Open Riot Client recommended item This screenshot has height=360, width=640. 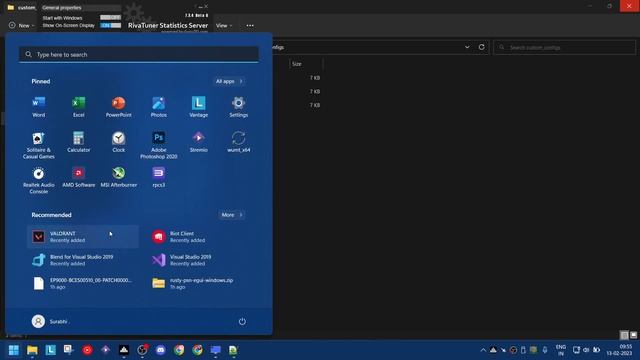pos(203,237)
